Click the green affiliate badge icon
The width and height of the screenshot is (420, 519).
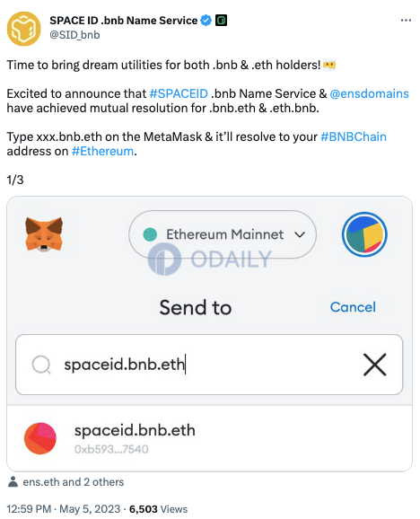221,21
